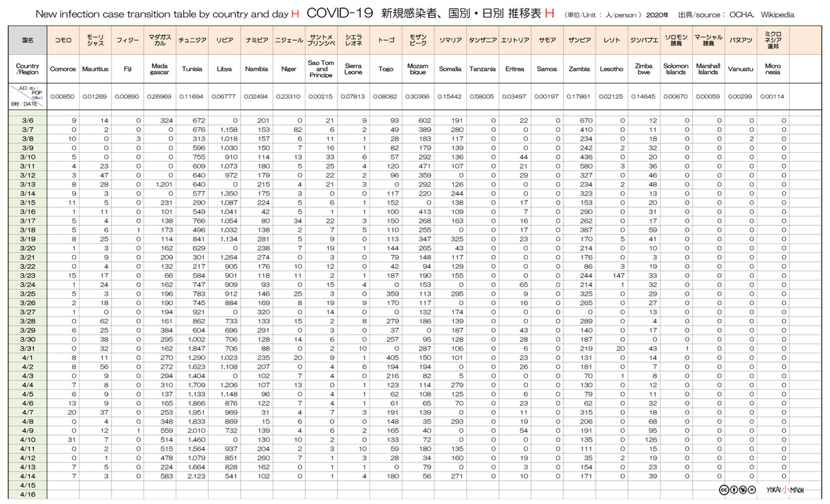The height and width of the screenshot is (504, 830).
Task: Click Somalia value 293 on 4/8
Action: [457, 421]
